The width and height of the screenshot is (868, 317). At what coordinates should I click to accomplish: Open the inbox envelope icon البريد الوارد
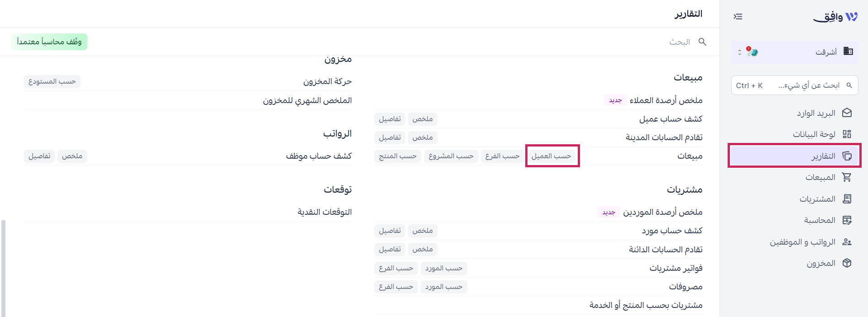pyautogui.click(x=847, y=113)
